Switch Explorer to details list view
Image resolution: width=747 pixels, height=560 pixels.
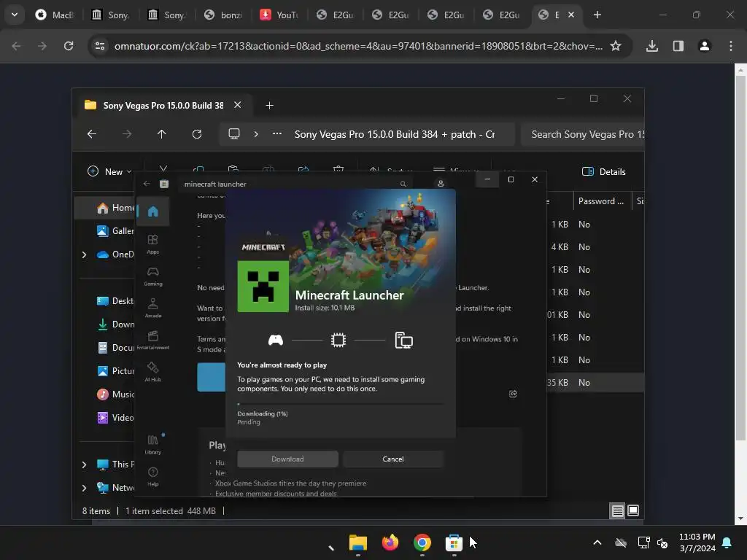617,511
